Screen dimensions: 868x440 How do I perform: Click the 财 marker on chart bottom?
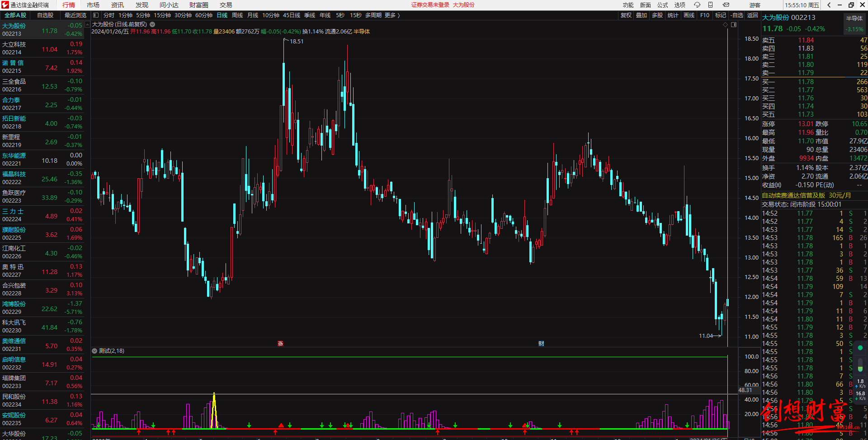pyautogui.click(x=541, y=344)
